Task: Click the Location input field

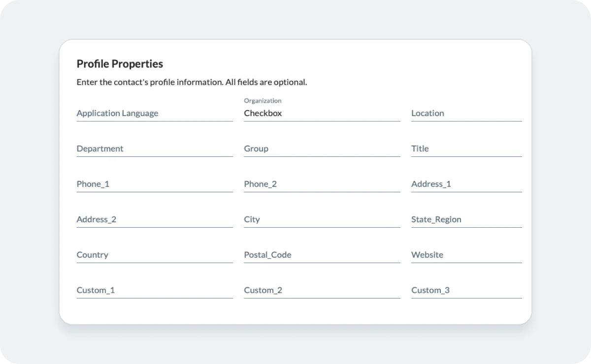Action: coord(466,113)
